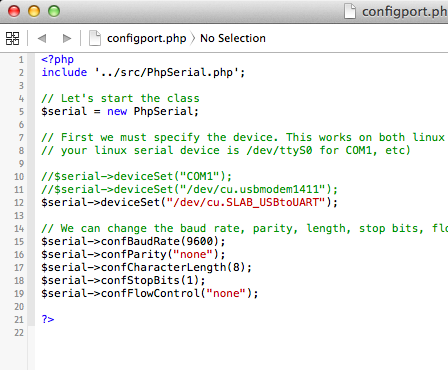The height and width of the screenshot is (370, 448).
Task: Click the comment about changing the baud rate
Action: (x=244, y=228)
